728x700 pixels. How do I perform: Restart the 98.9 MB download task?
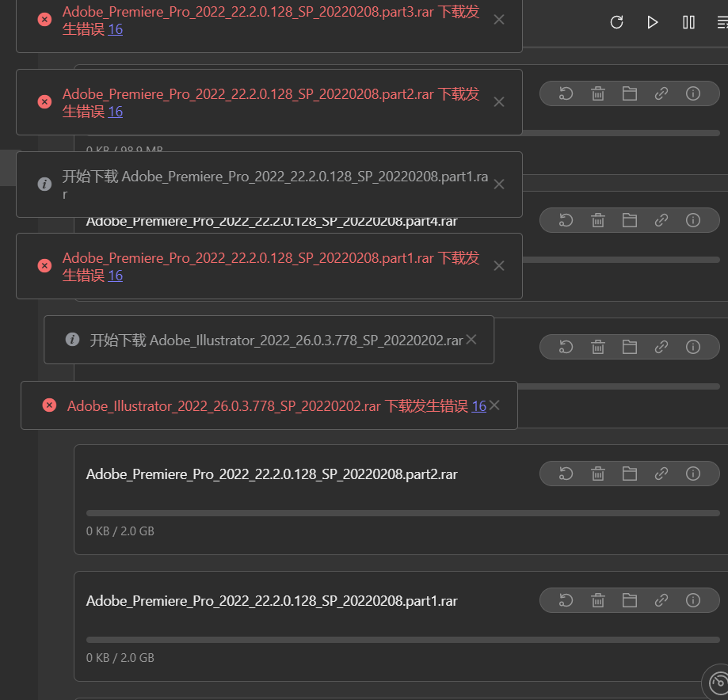(566, 93)
